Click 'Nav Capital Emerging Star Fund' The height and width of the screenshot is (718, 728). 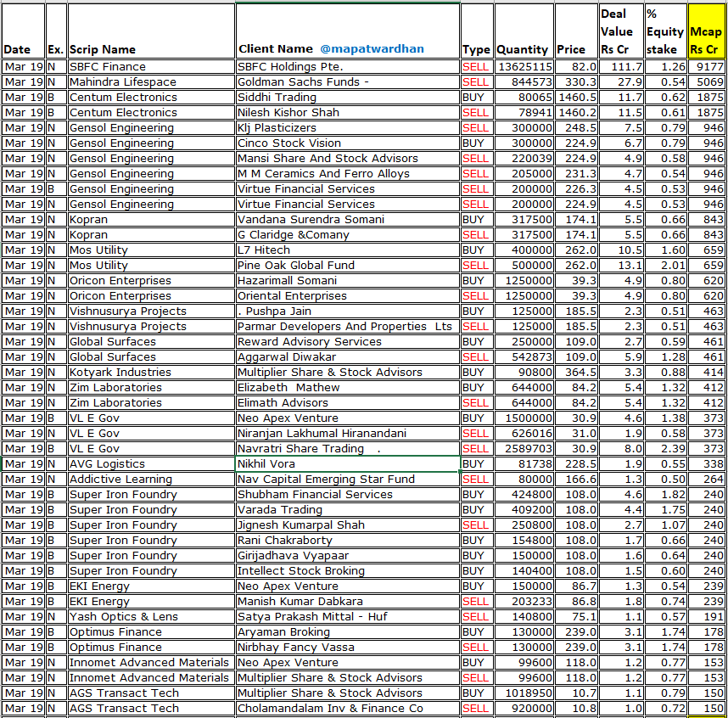point(348,480)
